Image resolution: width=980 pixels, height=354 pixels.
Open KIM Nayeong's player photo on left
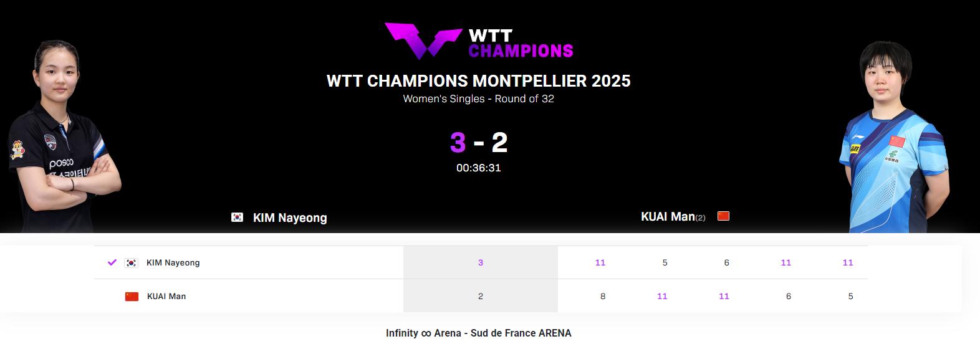click(x=62, y=137)
